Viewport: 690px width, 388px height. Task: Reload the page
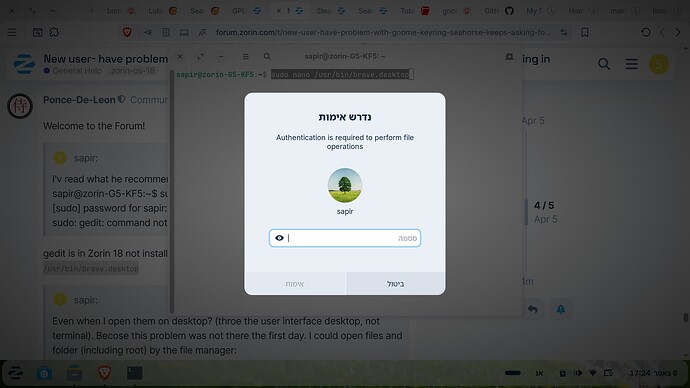[646, 32]
